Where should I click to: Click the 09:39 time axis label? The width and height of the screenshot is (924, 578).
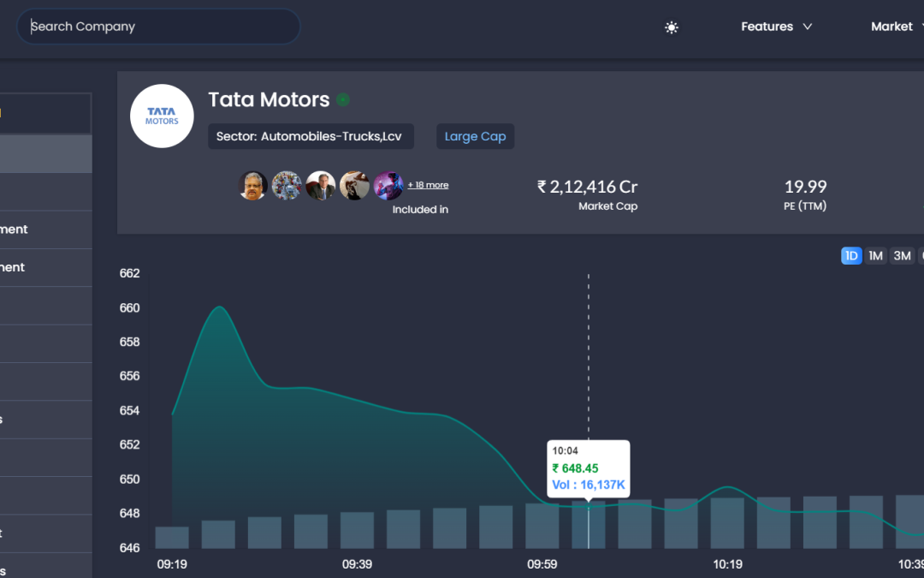tap(357, 564)
